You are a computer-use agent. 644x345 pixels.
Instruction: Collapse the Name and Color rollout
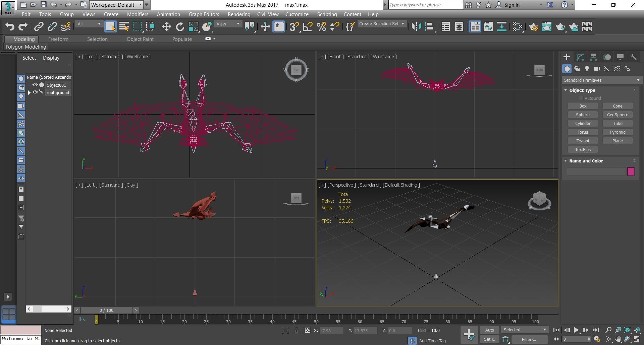[566, 161]
